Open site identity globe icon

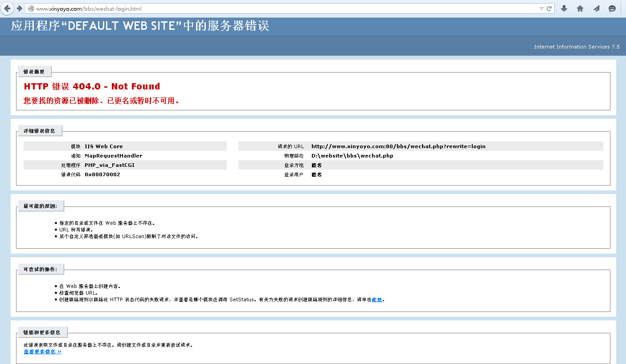click(31, 8)
